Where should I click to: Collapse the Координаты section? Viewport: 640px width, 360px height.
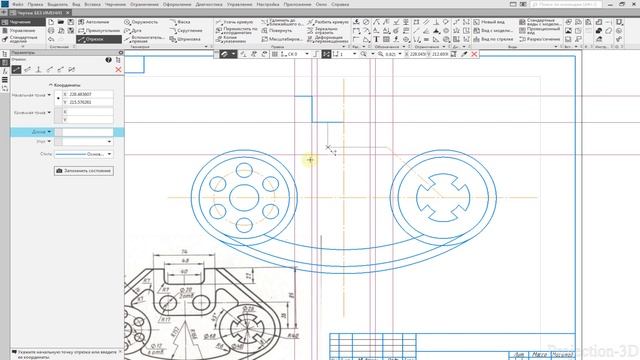pos(64,85)
